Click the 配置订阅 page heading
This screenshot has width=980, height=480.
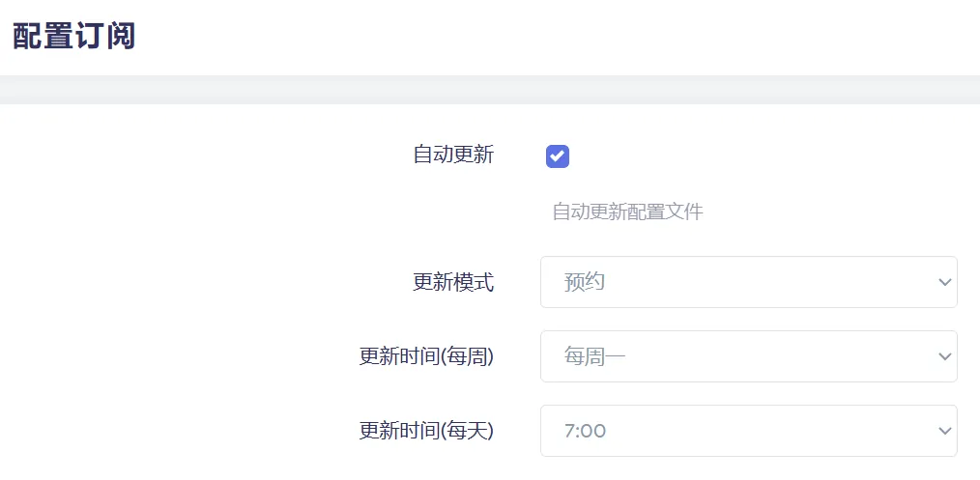74,37
